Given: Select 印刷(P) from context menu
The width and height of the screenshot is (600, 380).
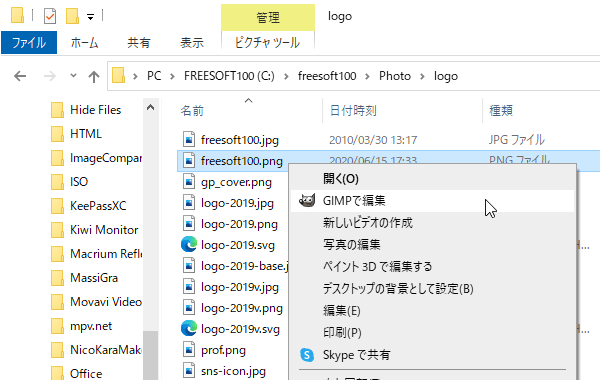Looking at the screenshot, I should (432, 333).
